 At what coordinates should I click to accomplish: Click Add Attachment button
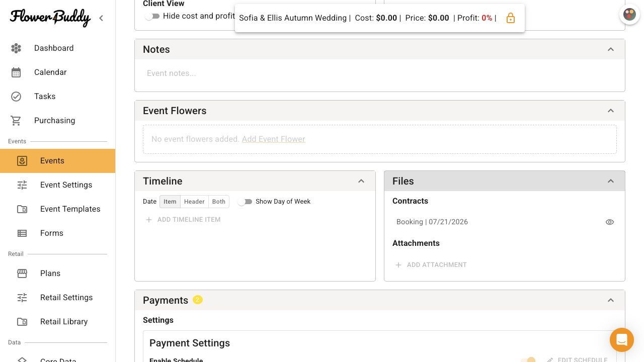[431, 265]
